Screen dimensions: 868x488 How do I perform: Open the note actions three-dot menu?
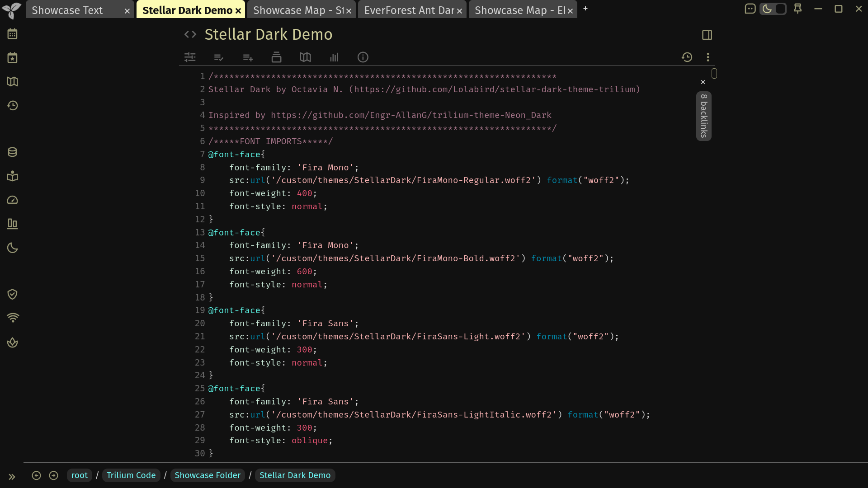point(708,57)
